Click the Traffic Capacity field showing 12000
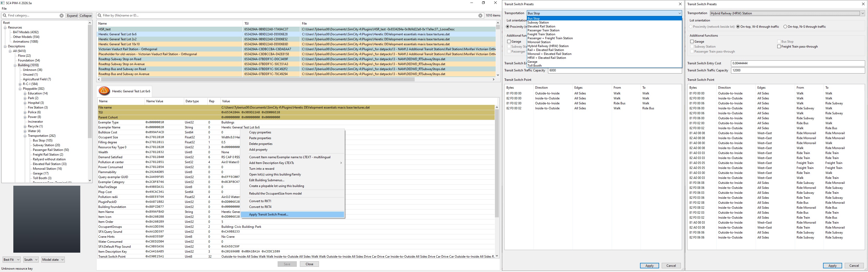Viewport: 868px width, 272px height. click(798, 70)
